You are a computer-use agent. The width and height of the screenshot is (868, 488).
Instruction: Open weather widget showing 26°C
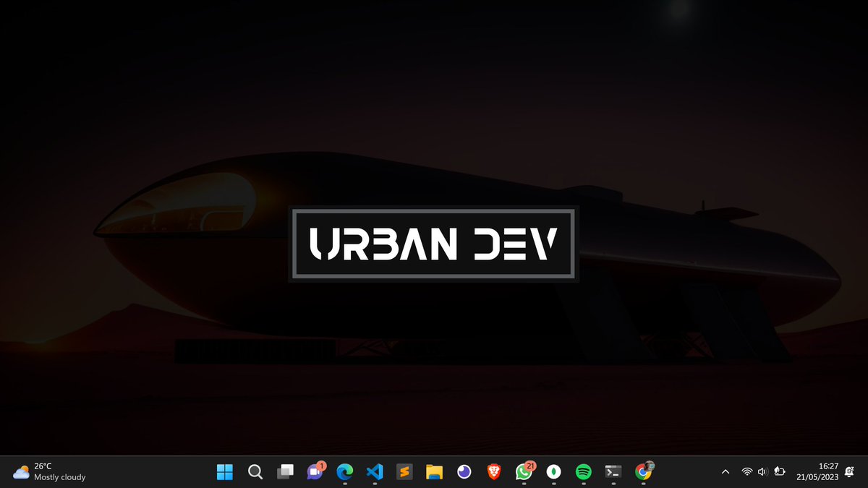tap(49, 472)
